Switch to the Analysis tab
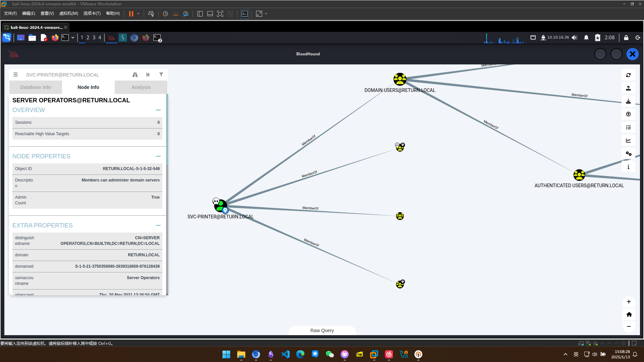644x362 pixels. point(141,87)
